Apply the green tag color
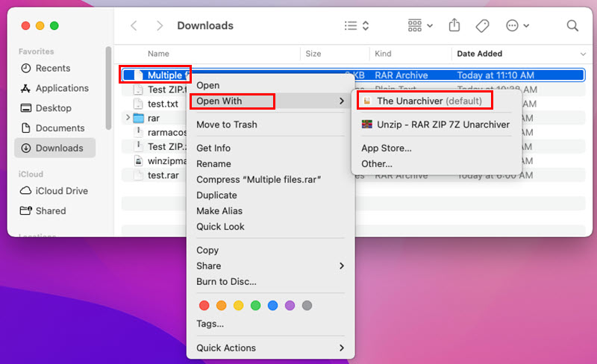This screenshot has width=597, height=364. (255, 305)
